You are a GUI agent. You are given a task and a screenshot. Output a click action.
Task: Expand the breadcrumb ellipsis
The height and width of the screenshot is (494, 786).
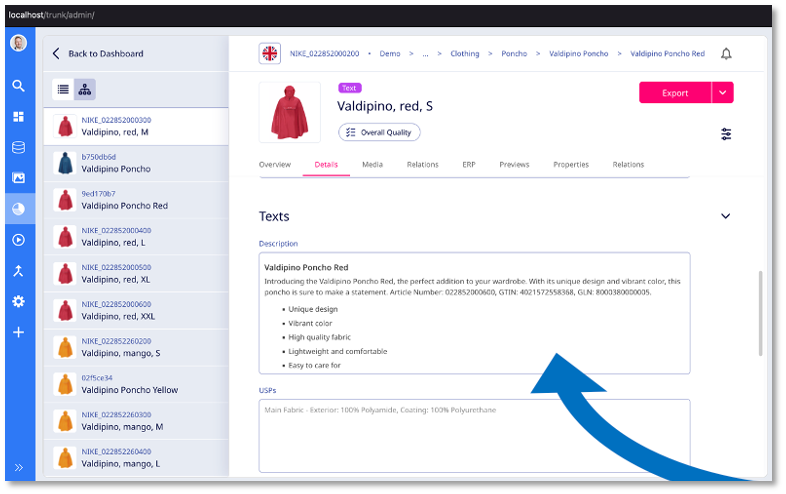(425, 54)
